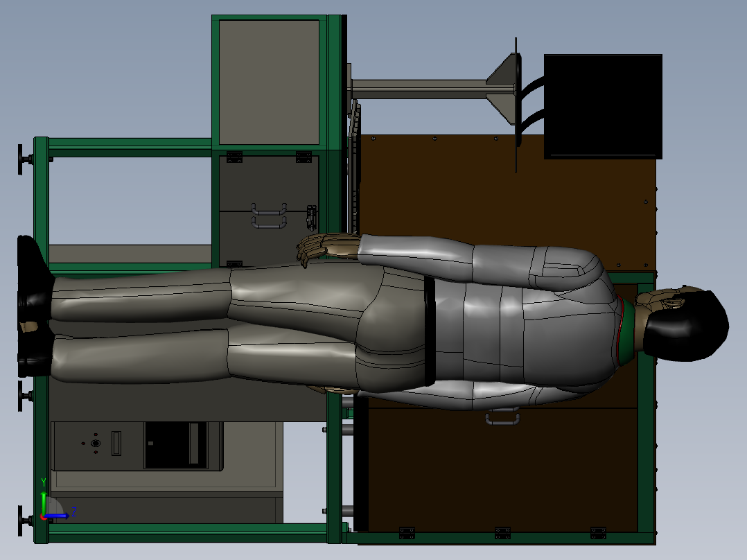Viewport: 747px width, 560px height.
Task: Select the black drive bay panel on the computer tower
Action: [176, 445]
